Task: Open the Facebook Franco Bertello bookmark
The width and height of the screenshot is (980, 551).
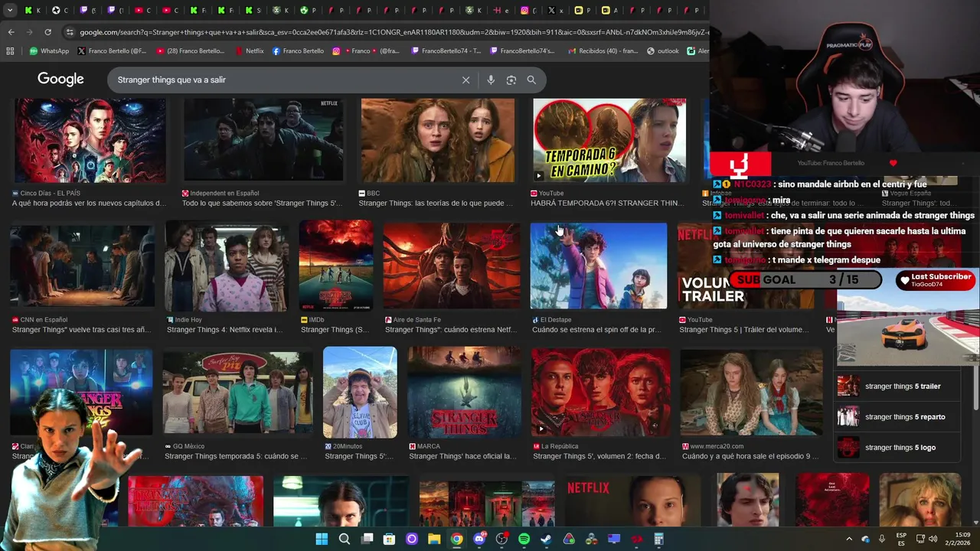Action: tap(298, 51)
